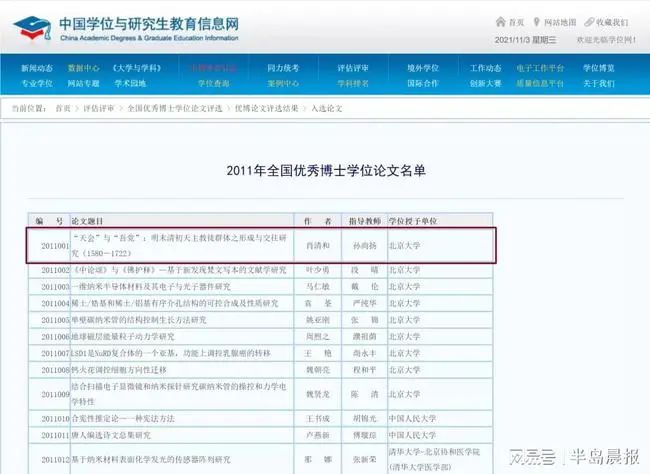Open 关于我们 navigation item

[x=599, y=83]
